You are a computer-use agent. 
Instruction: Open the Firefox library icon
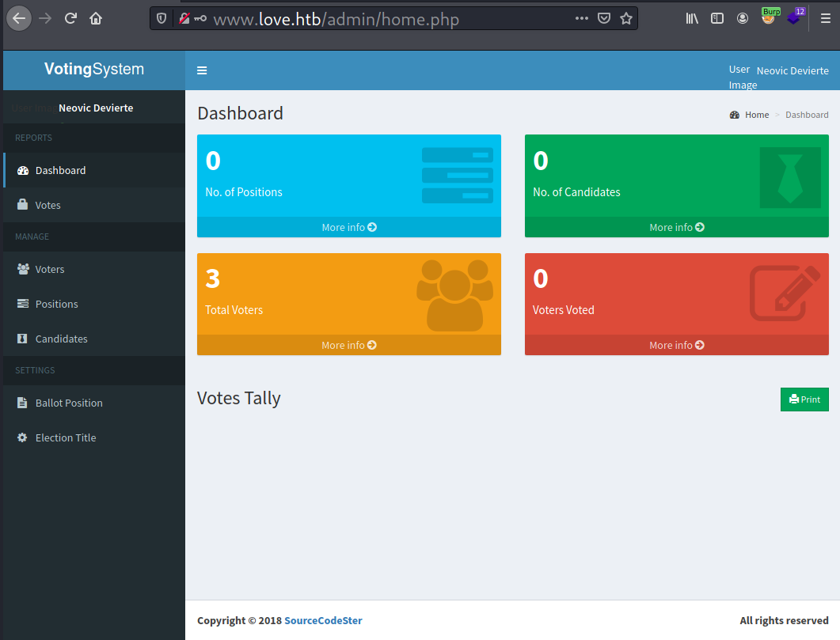[x=692, y=18]
